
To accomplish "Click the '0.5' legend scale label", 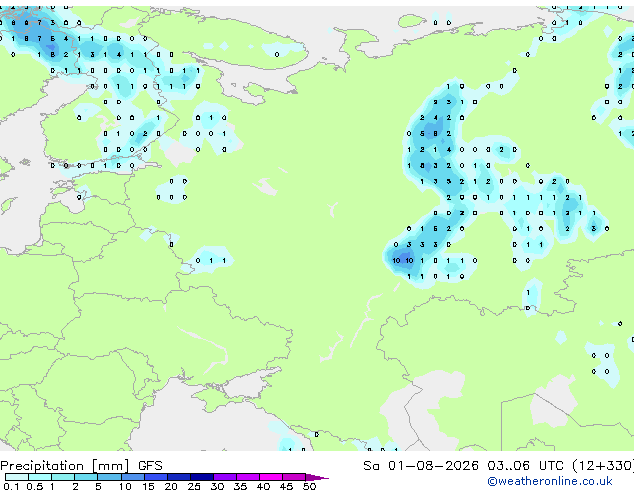I will [x=35, y=486].
